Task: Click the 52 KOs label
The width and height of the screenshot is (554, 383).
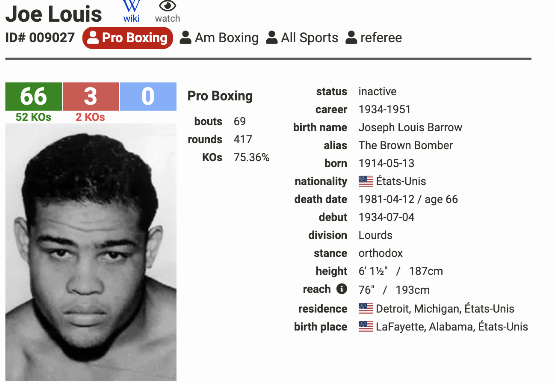Action: [33, 117]
